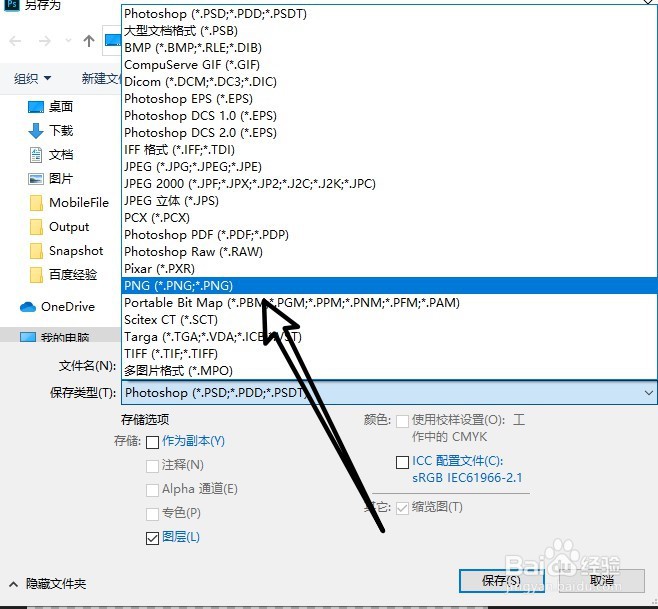Toggle 专色(P) checkbox

[x=152, y=514]
